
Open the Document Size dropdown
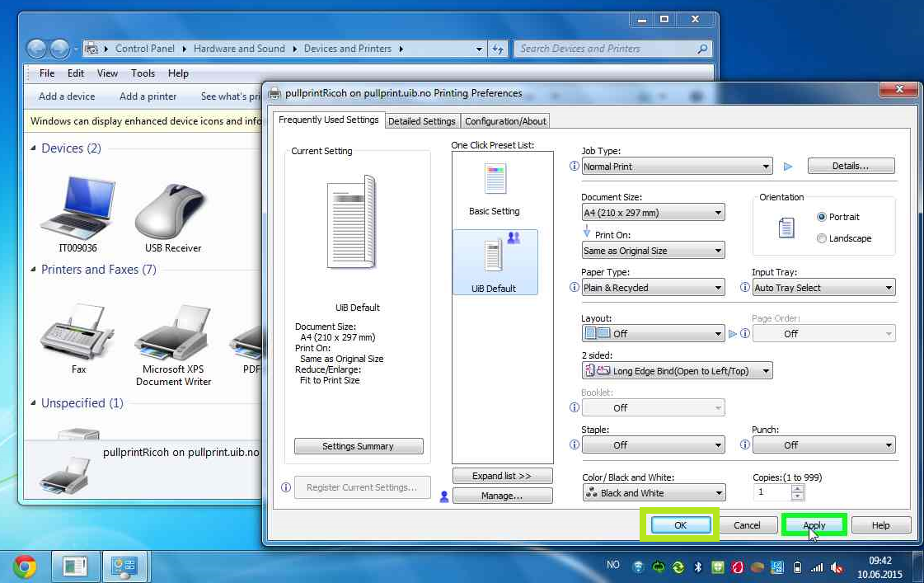click(653, 213)
